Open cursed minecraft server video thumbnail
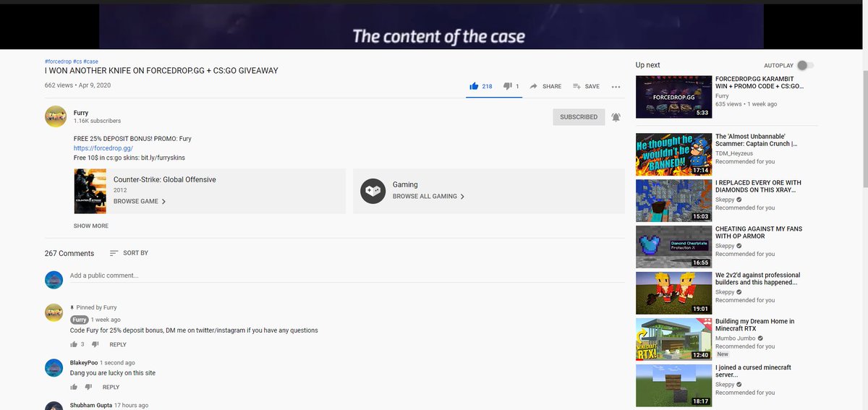The image size is (868, 410). [x=673, y=385]
